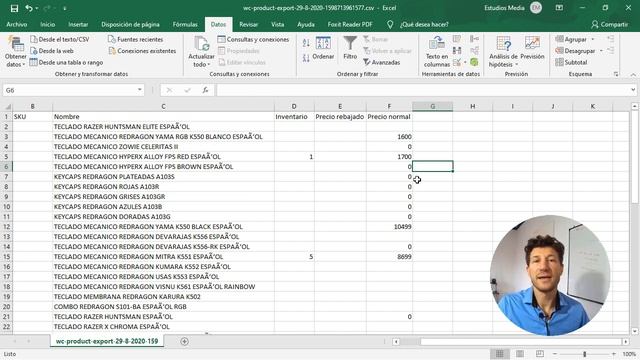This screenshot has width=640, height=360.
Task: Open Agrupar dropdown arrow
Action: (x=593, y=39)
